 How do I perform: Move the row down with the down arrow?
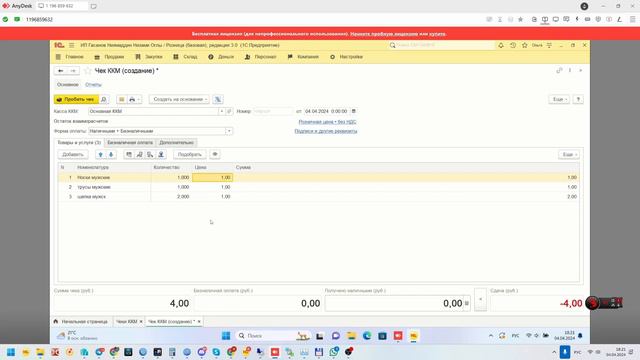tap(111, 154)
